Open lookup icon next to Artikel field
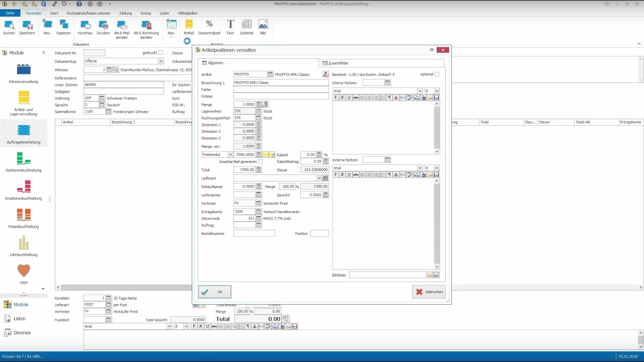Screen dimensions: 644x362 tap(270, 74)
